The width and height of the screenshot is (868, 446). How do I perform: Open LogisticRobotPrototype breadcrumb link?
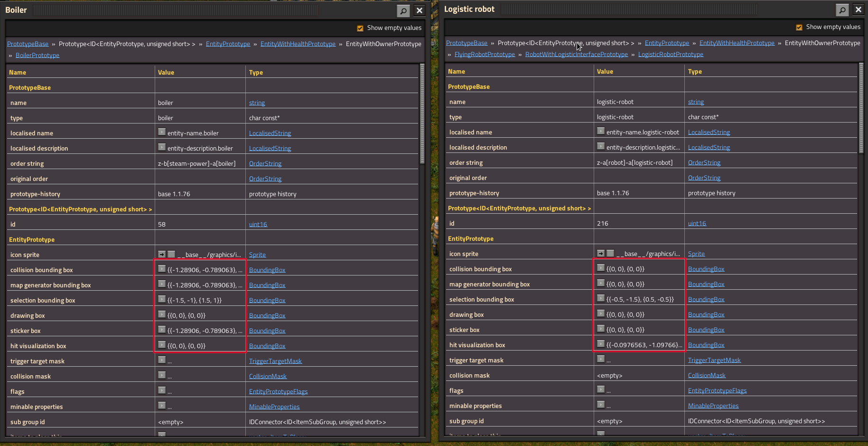pyautogui.click(x=671, y=54)
